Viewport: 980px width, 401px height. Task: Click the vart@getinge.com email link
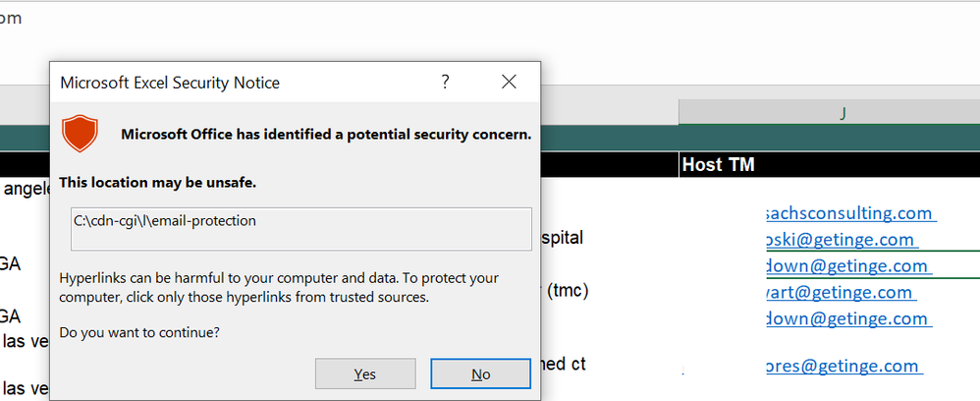click(840, 292)
